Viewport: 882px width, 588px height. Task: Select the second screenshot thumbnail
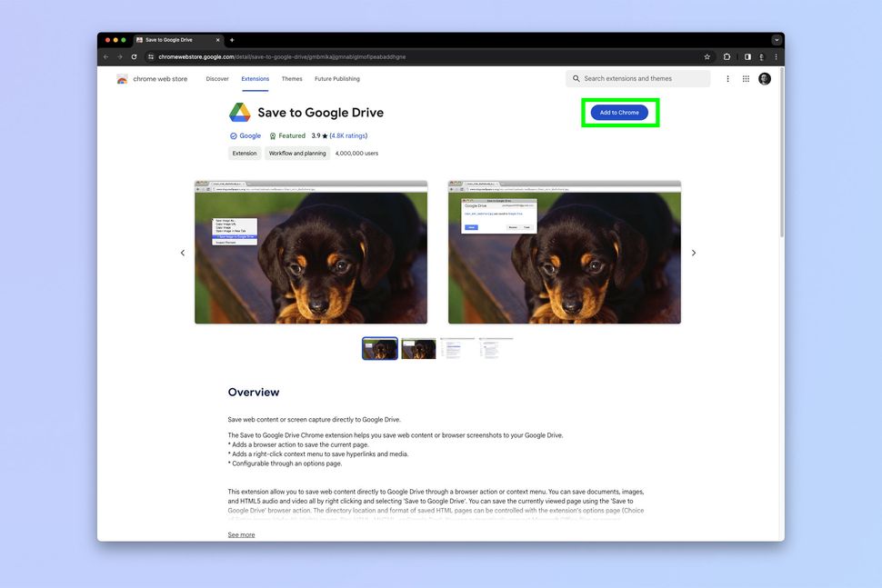(418, 348)
